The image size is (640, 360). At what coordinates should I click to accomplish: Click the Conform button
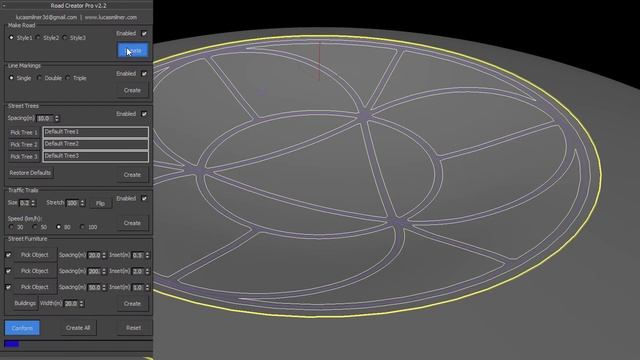pyautogui.click(x=22, y=328)
